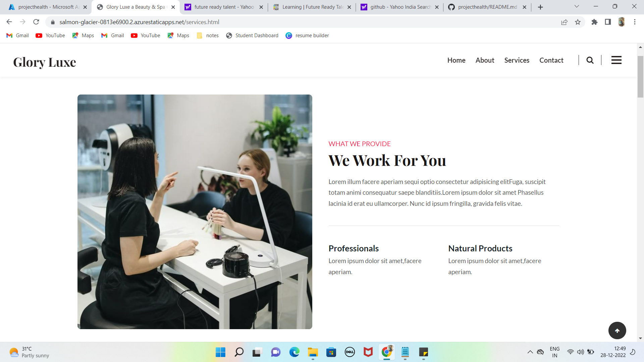Viewport: 644px width, 362px height.
Task: Expand the tab search chevron
Action: [x=577, y=6]
